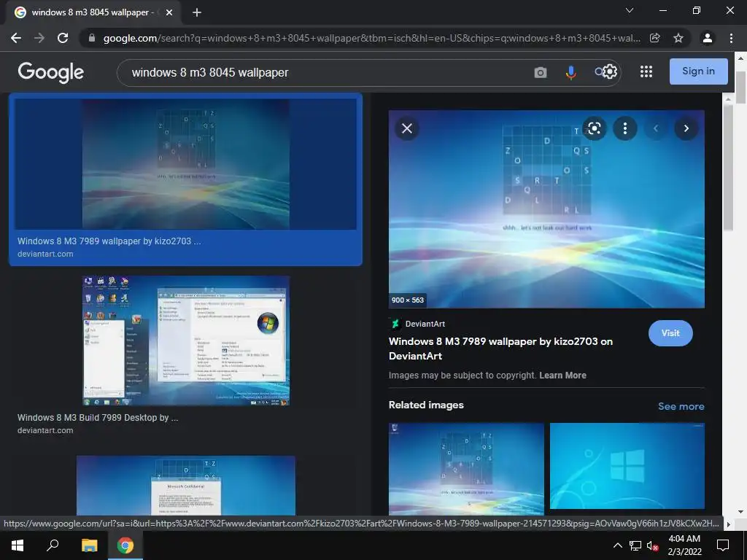The height and width of the screenshot is (560, 747).
Task: Click the browser forward arrow
Action: point(39,38)
